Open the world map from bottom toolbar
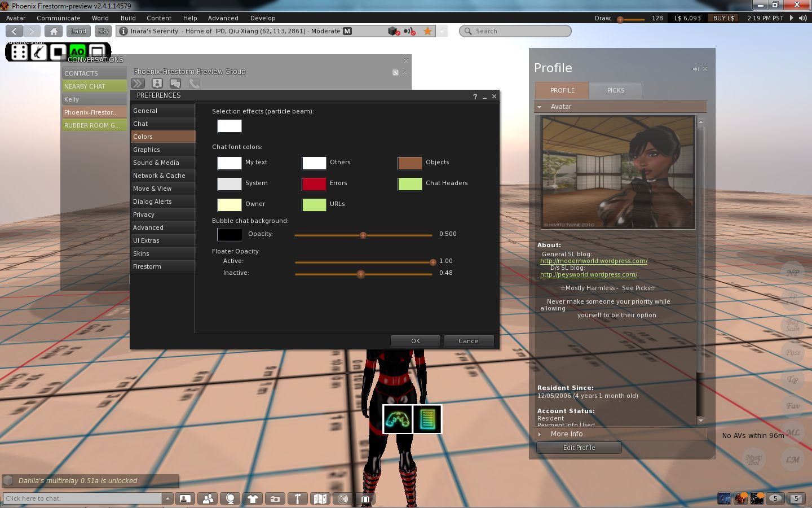Image resolution: width=812 pixels, height=508 pixels. [320, 498]
